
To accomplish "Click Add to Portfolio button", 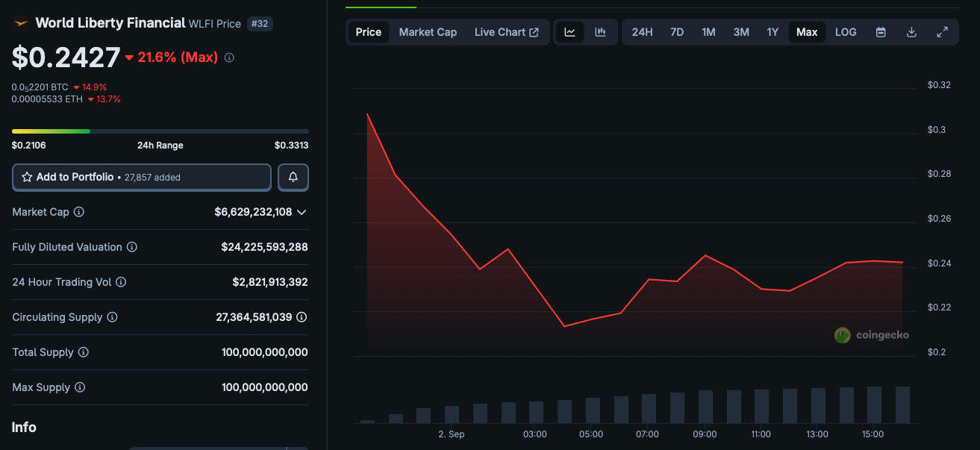I will click(142, 177).
